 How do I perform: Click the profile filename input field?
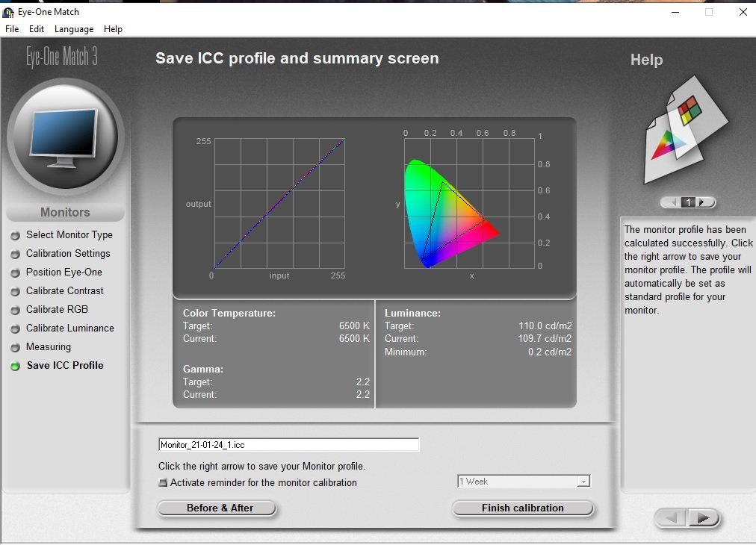(289, 445)
